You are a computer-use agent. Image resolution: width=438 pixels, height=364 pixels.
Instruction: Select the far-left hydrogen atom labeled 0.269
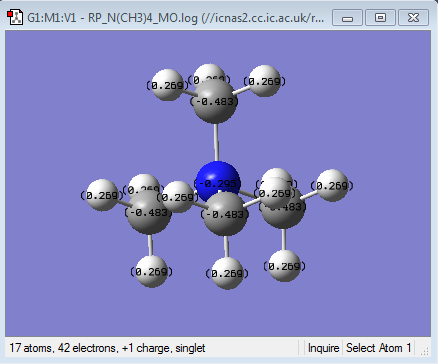pyautogui.click(x=102, y=195)
